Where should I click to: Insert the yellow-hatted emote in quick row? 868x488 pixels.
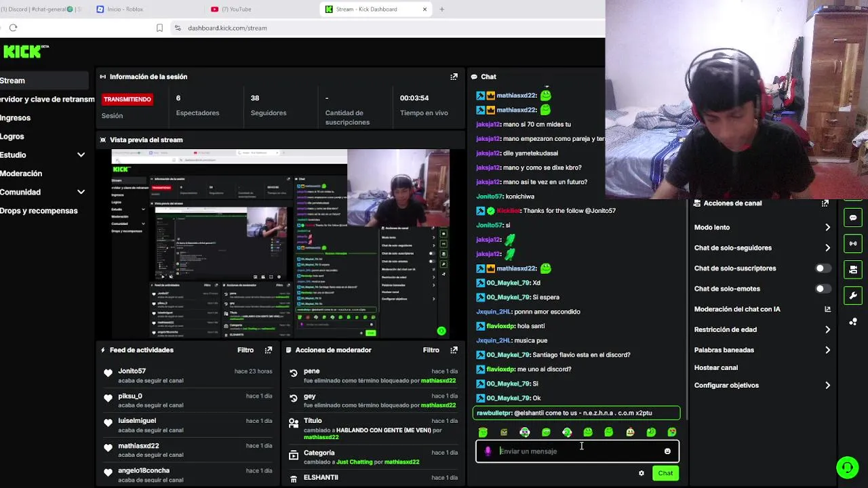point(630,432)
